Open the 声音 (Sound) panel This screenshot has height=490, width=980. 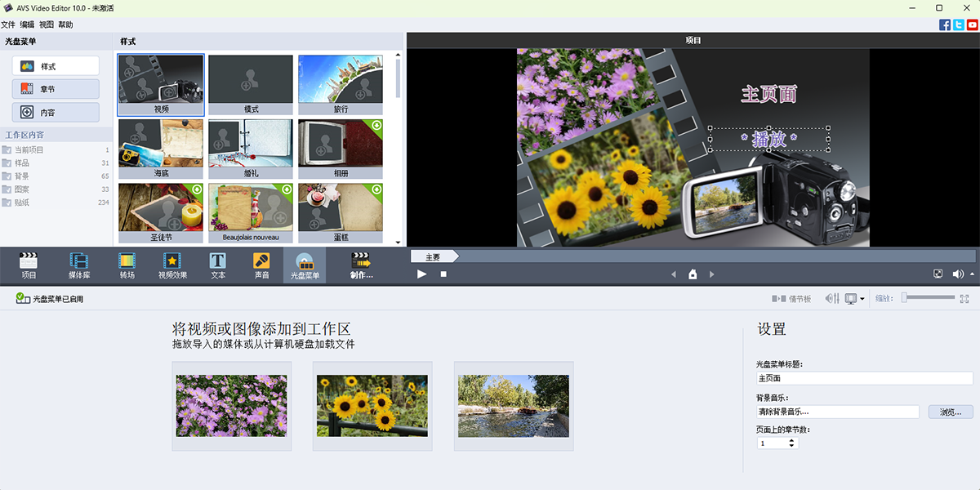(260, 265)
